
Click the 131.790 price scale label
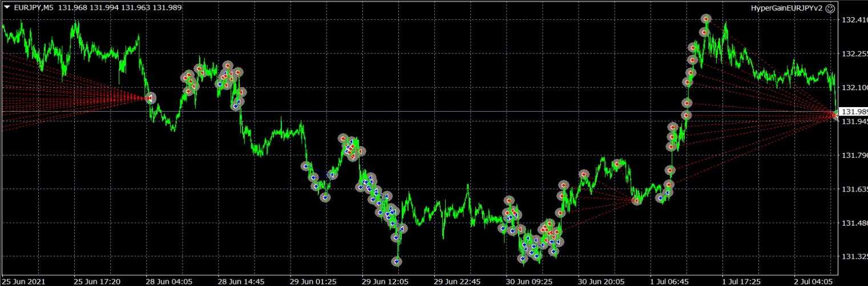tap(854, 155)
